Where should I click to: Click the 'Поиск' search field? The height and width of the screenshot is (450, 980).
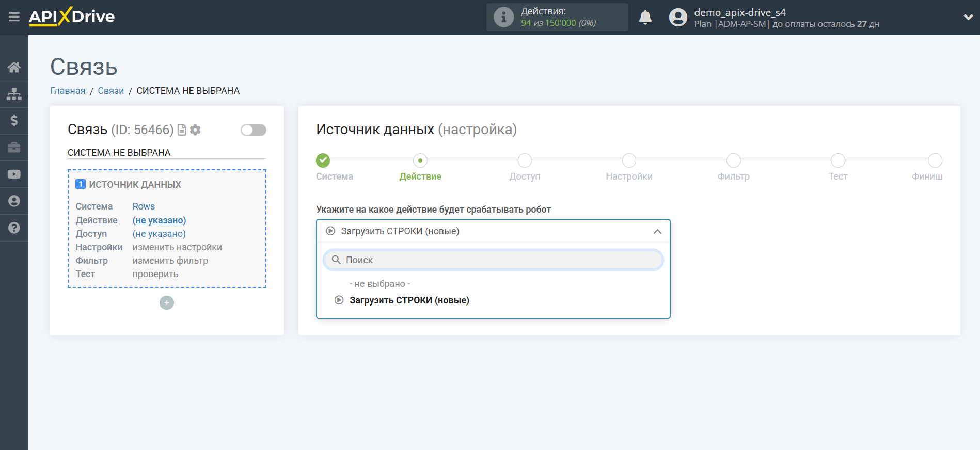[x=493, y=260]
